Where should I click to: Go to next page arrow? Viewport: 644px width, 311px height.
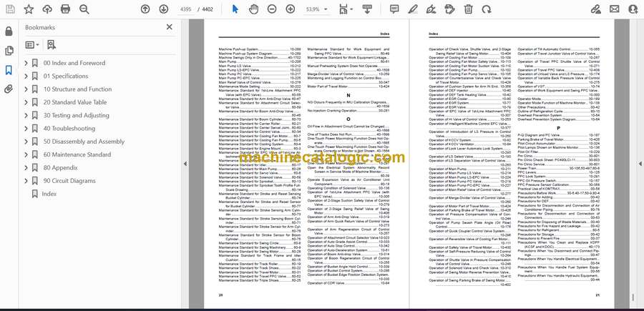tap(163, 9)
